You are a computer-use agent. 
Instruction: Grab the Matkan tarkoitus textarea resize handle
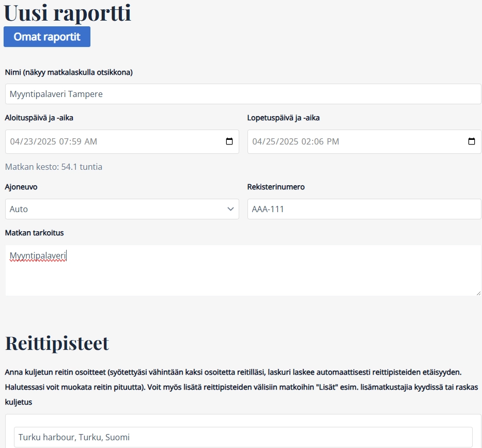tap(478, 293)
